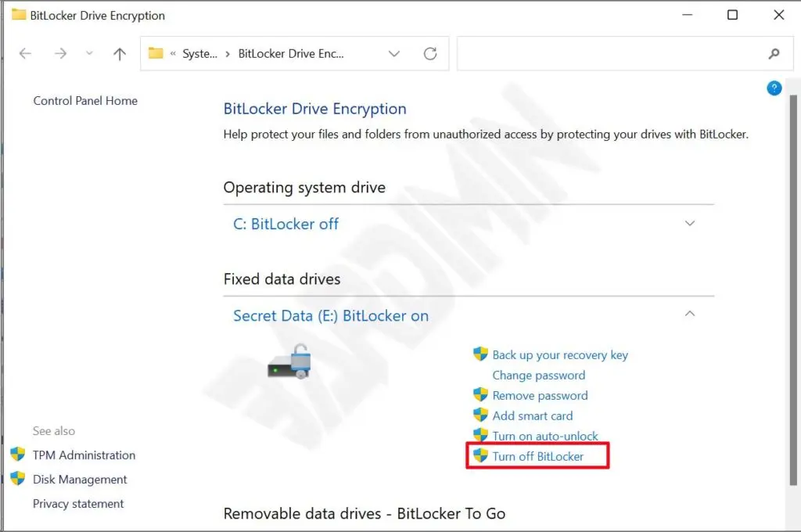Refresh the BitLocker page
The height and width of the screenshot is (532, 801).
(x=430, y=54)
